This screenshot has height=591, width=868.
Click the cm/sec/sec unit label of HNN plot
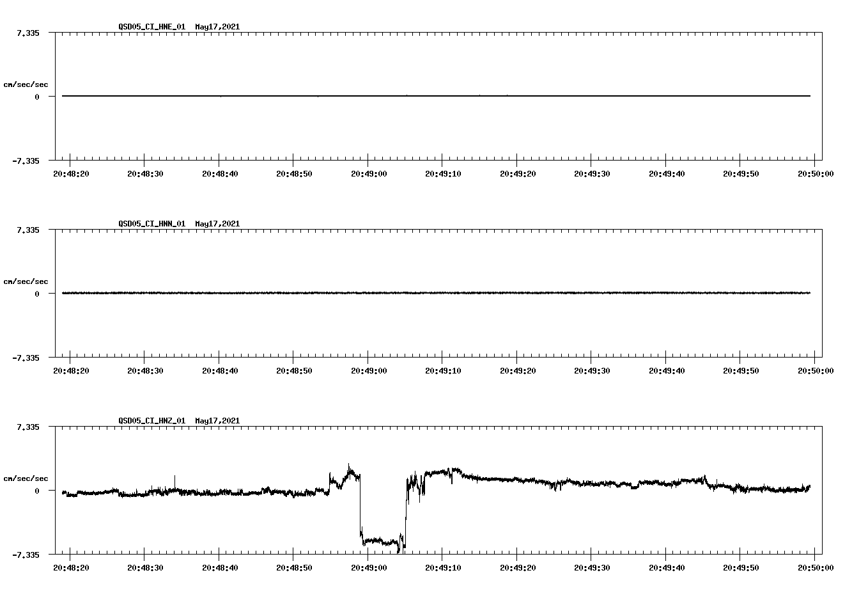pyautogui.click(x=26, y=281)
